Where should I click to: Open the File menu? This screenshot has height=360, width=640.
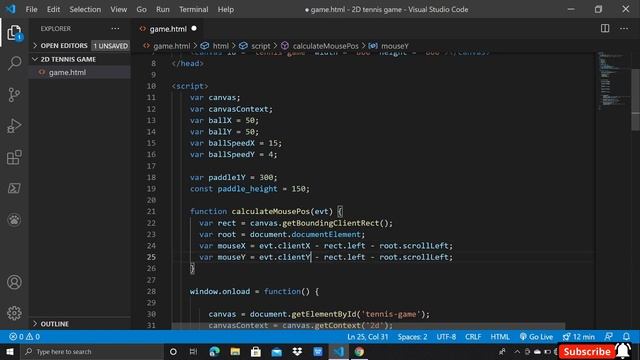click(x=31, y=9)
